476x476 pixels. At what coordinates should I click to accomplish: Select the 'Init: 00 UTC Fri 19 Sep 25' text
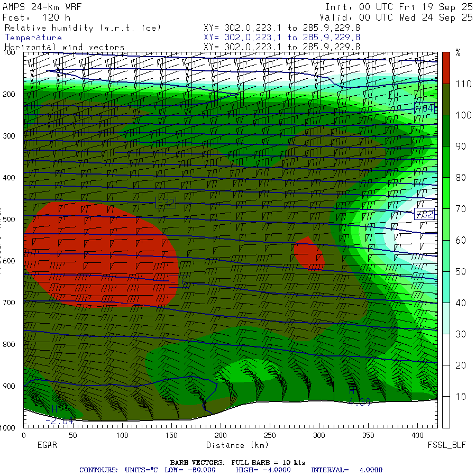(x=399, y=7)
